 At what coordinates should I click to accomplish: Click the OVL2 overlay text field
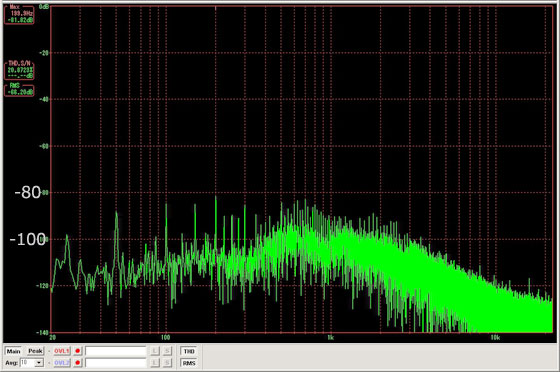click(116, 363)
